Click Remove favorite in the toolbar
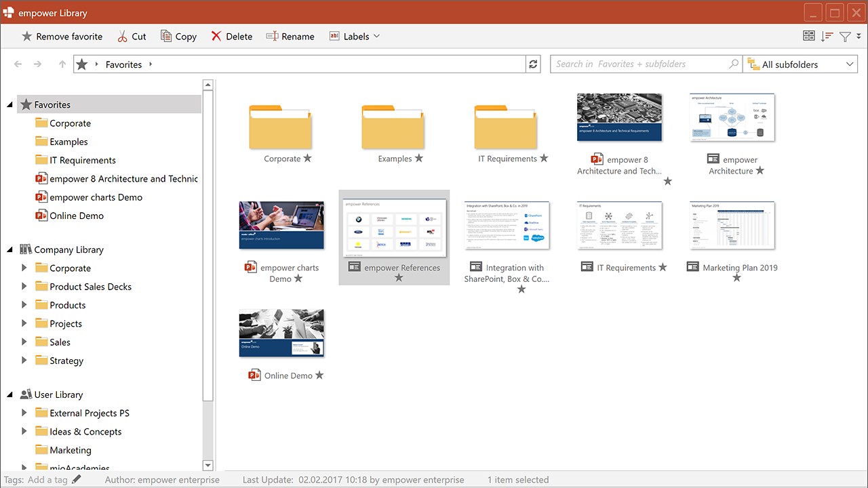Image resolution: width=868 pixels, height=488 pixels. (62, 37)
